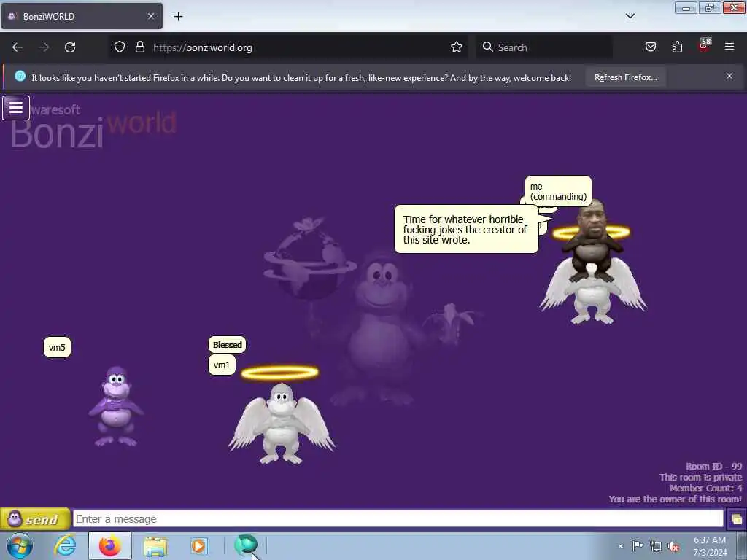Open the Firefox extensions menu
This screenshot has width=747, height=560.
(x=677, y=47)
